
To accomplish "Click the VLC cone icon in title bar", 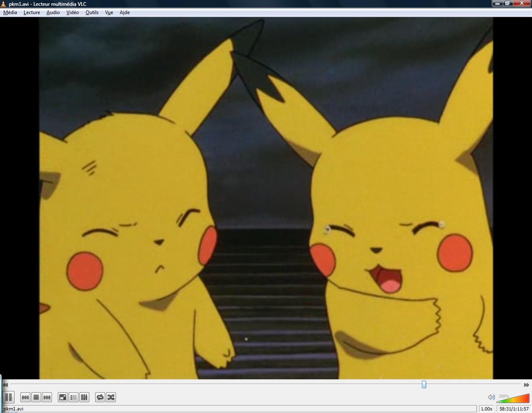I will pyautogui.click(x=4, y=4).
